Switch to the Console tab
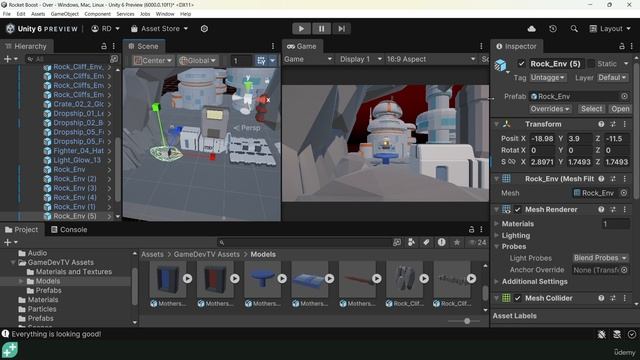 [x=69, y=229]
